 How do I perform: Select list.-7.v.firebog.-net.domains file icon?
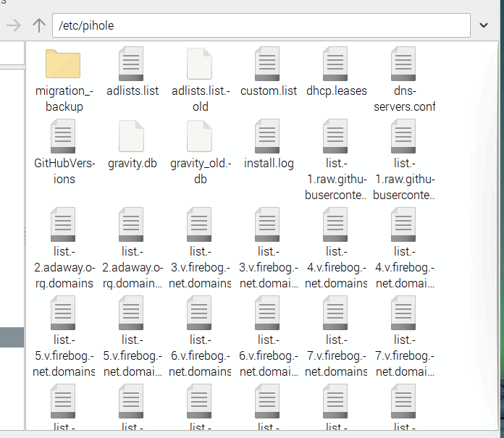point(335,313)
